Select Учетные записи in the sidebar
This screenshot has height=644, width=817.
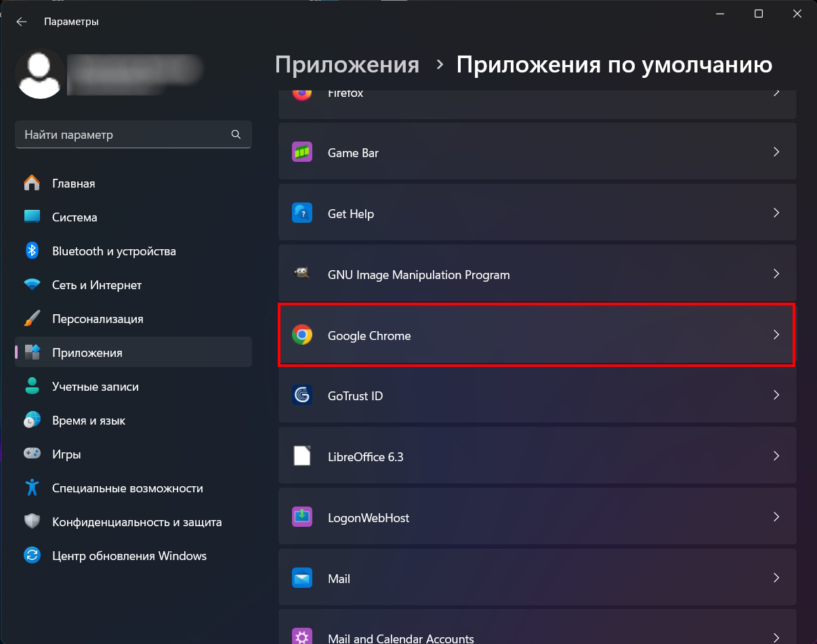tap(133, 387)
